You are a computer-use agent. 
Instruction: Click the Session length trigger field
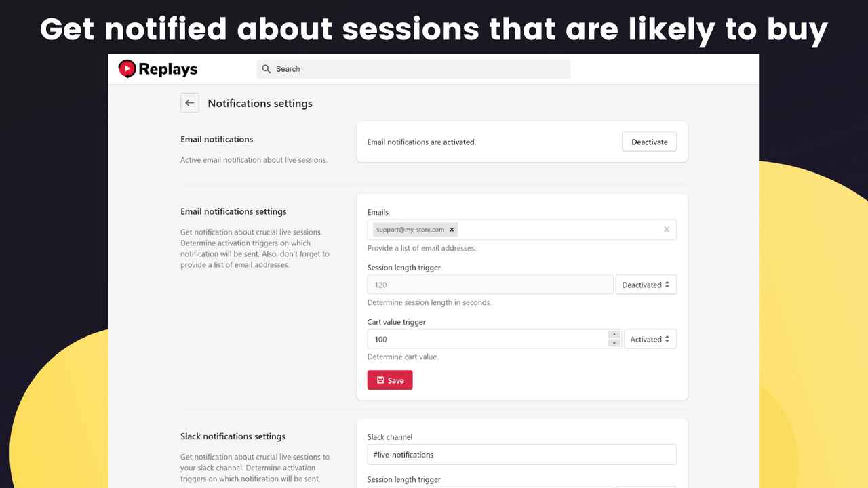pyautogui.click(x=490, y=285)
